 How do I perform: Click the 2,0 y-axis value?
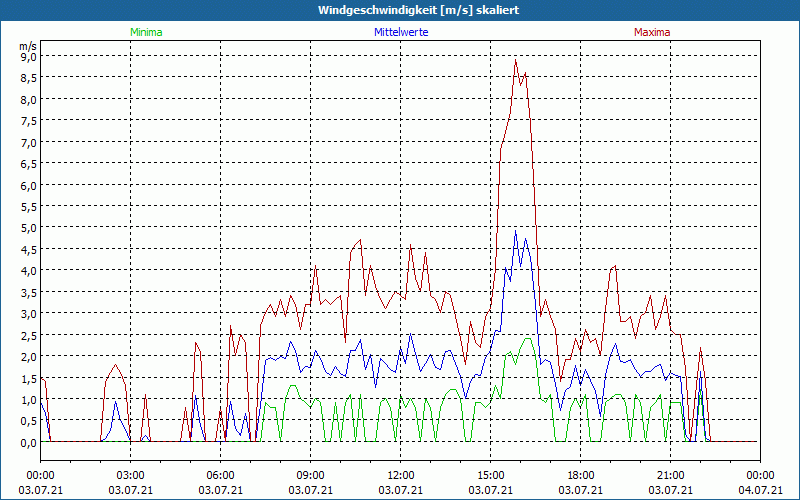pyautogui.click(x=28, y=356)
